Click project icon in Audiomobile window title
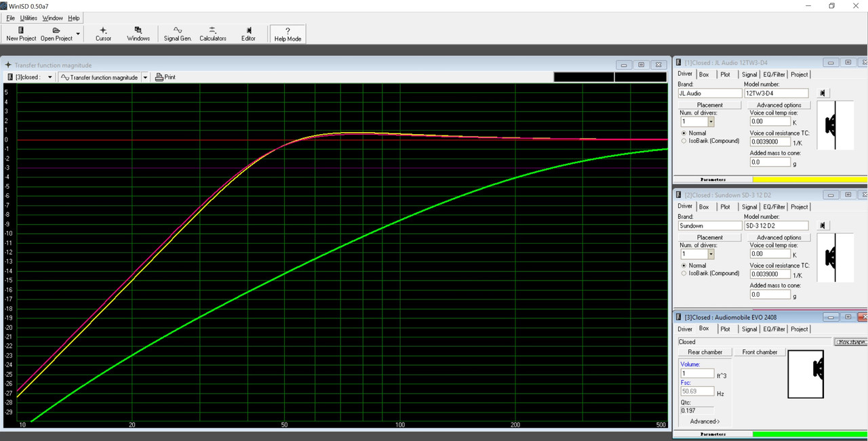Screen dimensions: 868x441 [x=679, y=317]
